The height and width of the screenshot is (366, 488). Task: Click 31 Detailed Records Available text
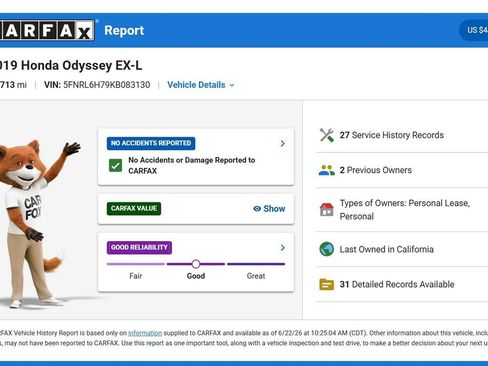coord(397,284)
